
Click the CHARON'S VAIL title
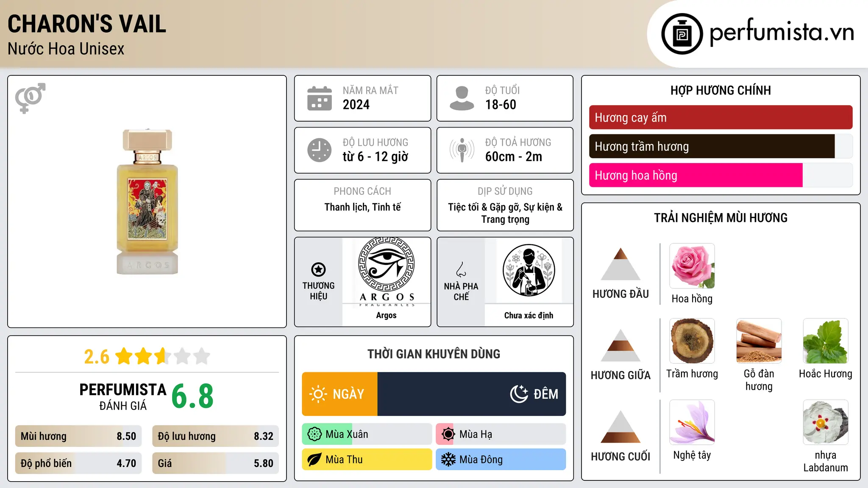tap(87, 24)
